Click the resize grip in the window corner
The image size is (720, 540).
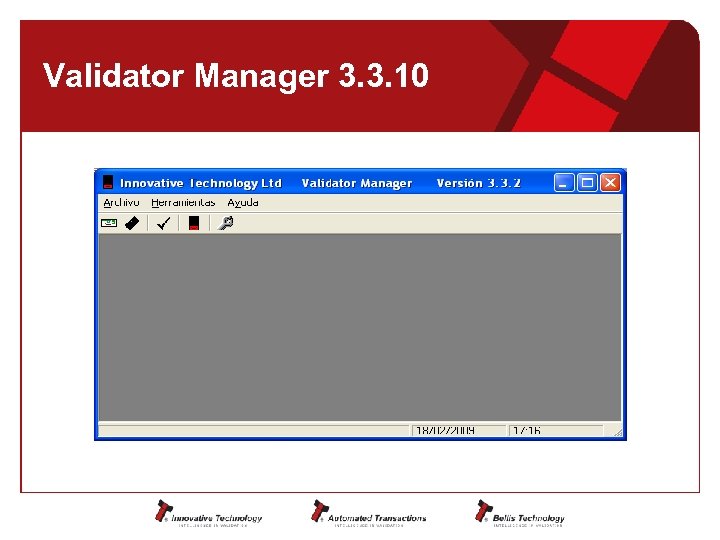(x=617, y=432)
